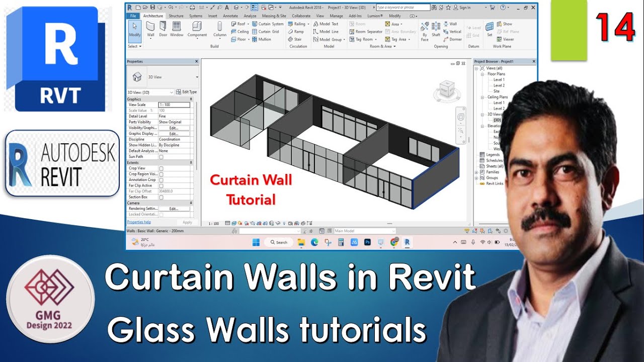Go to the Annotate ribbon tab

click(x=230, y=16)
